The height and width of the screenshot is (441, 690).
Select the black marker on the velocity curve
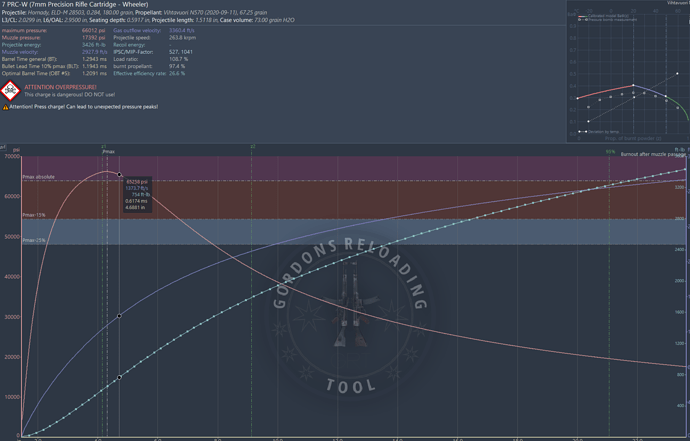click(119, 316)
